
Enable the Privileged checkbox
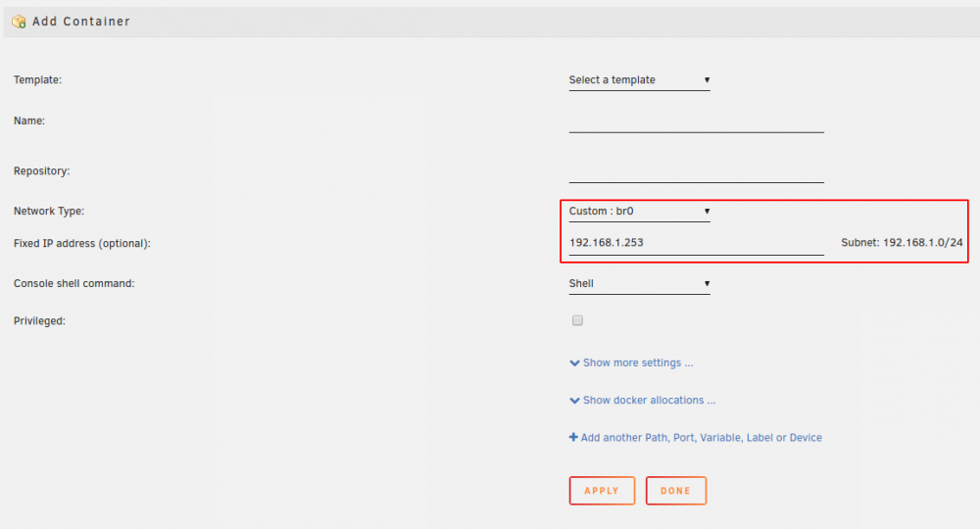coord(577,320)
